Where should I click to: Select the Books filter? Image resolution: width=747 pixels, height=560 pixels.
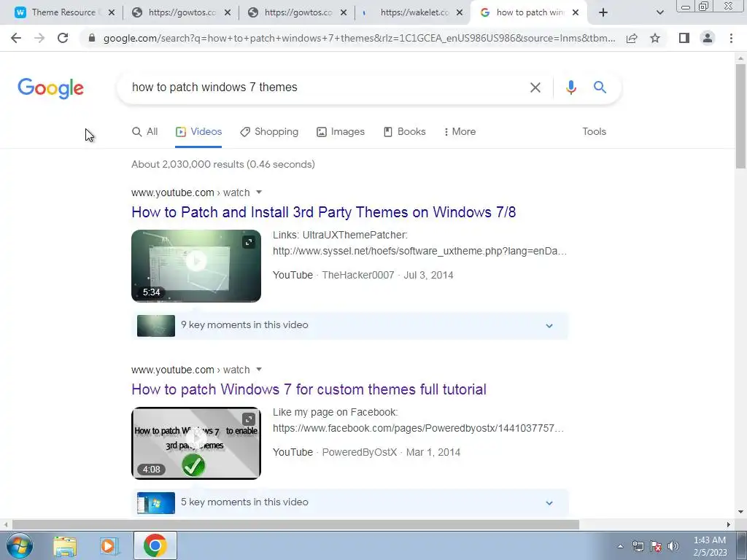click(404, 132)
